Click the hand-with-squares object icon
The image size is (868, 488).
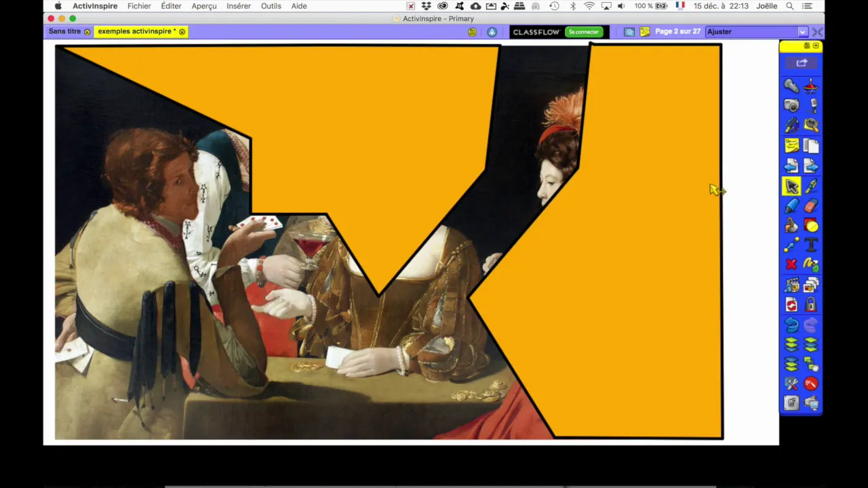811,365
